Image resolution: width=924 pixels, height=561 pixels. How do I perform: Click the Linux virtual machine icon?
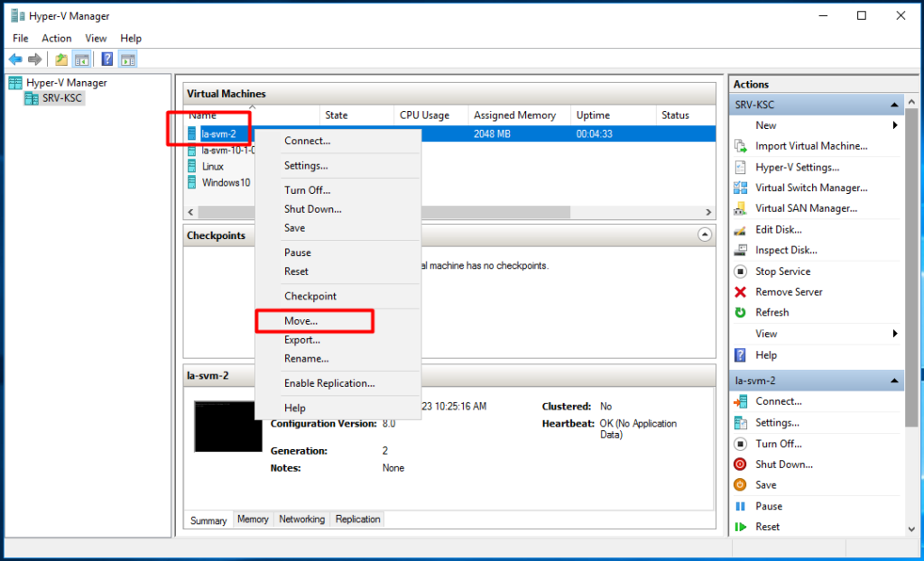point(192,166)
